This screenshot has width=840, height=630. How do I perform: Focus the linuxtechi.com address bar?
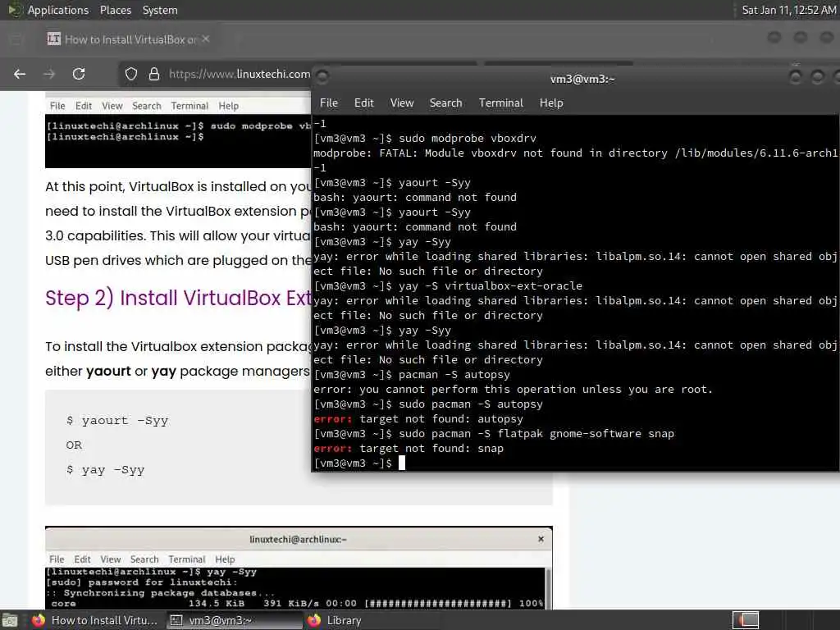[x=240, y=74]
